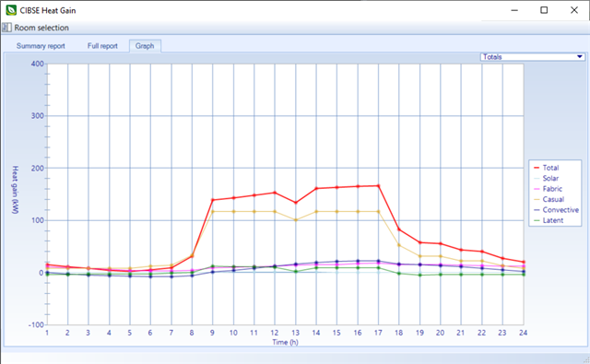This screenshot has width=590, height=364.
Task: Click the Casual legend entry
Action: click(x=553, y=199)
